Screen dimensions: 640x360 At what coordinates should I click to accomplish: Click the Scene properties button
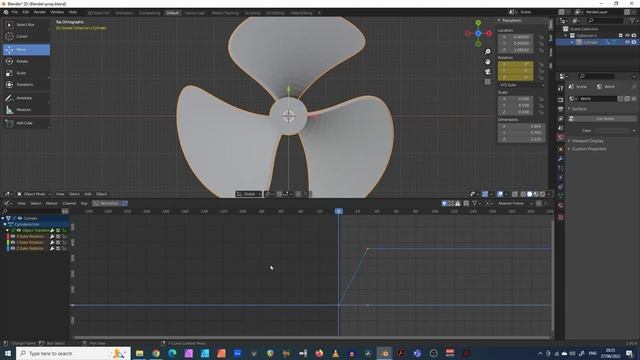[x=578, y=87]
